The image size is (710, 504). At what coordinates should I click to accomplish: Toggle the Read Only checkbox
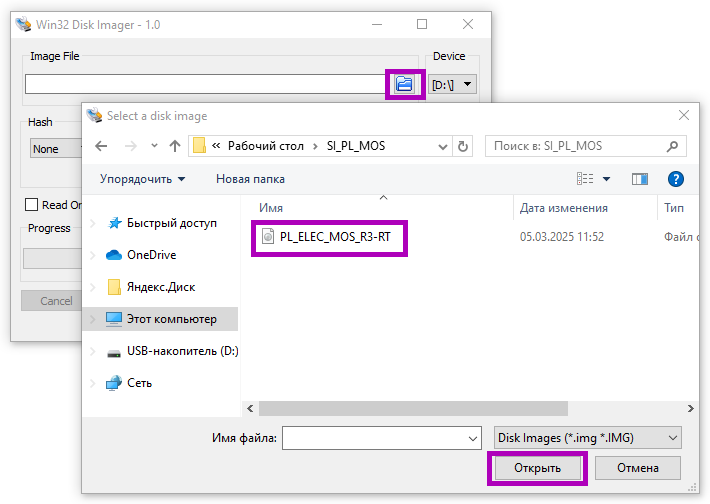(31, 205)
